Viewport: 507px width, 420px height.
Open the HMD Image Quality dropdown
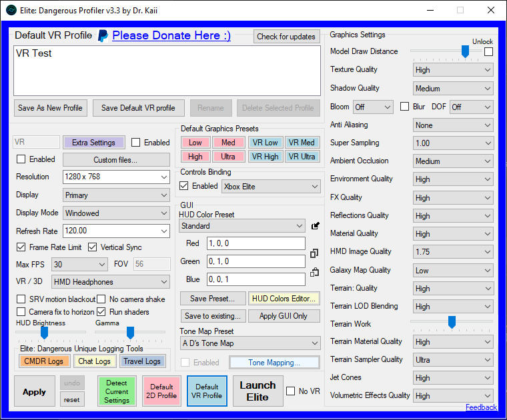[x=453, y=252]
